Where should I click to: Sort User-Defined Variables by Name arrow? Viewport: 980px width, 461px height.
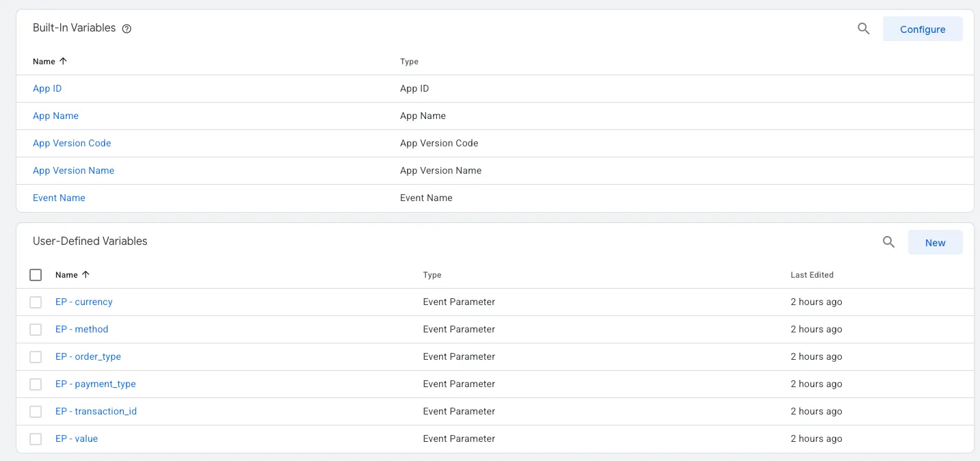pyautogui.click(x=85, y=274)
